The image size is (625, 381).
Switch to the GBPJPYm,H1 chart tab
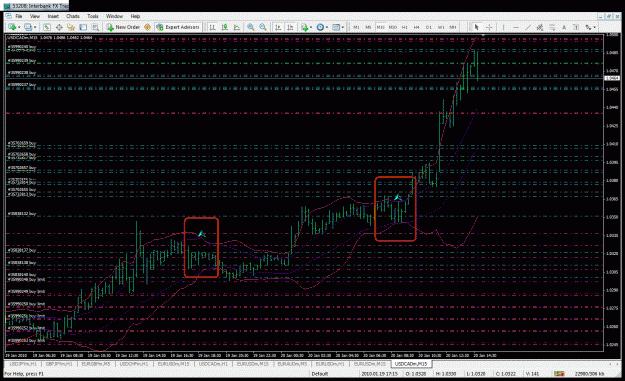[x=59, y=364]
